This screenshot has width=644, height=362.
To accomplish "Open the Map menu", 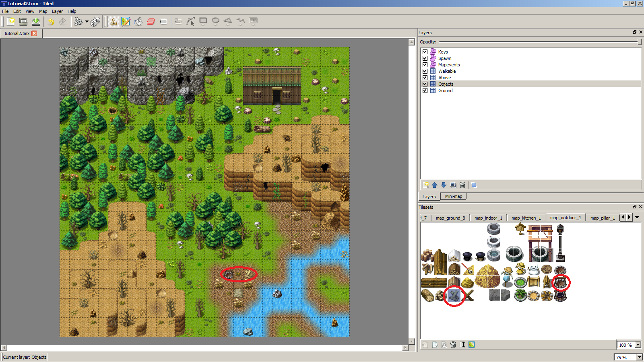I will pos(43,11).
